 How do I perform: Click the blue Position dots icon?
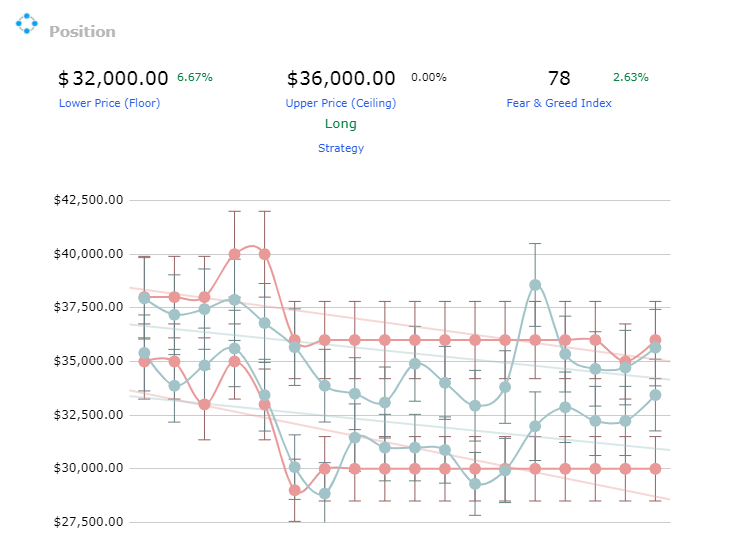coord(27,23)
